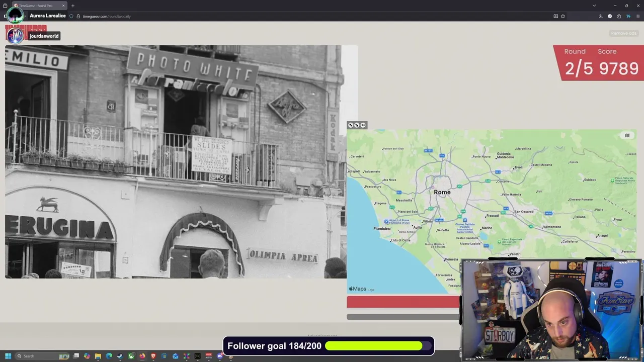Screen dimensions: 644x362
Task: Open the extensions puzzle icon
Action: (x=619, y=16)
